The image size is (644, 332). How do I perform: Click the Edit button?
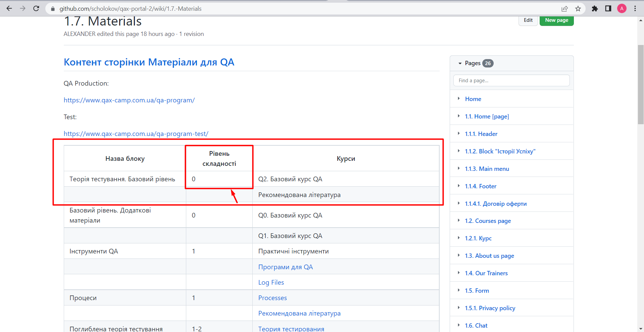pyautogui.click(x=528, y=20)
